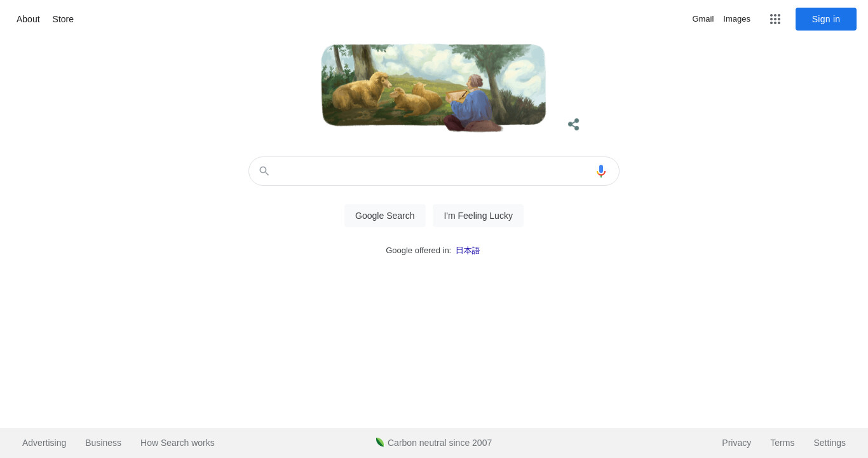
Task: Click the magnifying glass search icon
Action: [x=264, y=171]
